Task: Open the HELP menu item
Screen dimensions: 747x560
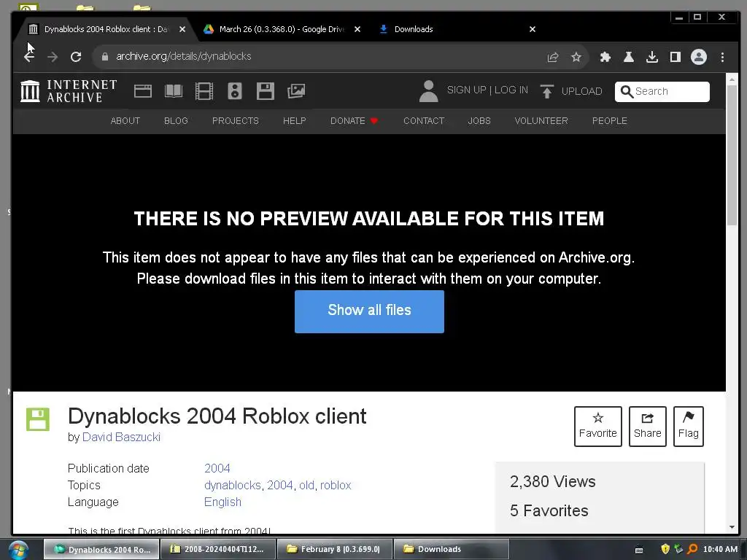Action: pyautogui.click(x=295, y=121)
